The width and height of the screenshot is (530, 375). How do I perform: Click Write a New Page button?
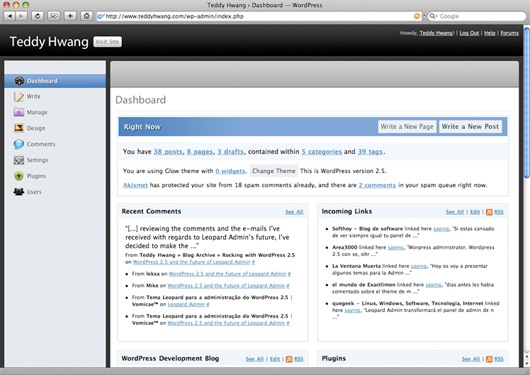pos(407,127)
